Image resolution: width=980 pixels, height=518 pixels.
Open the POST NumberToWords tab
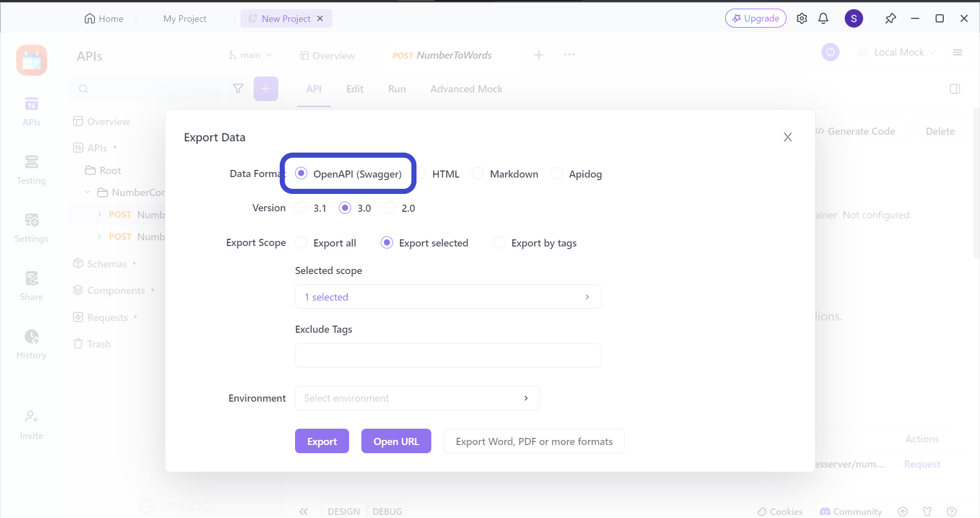coord(442,55)
